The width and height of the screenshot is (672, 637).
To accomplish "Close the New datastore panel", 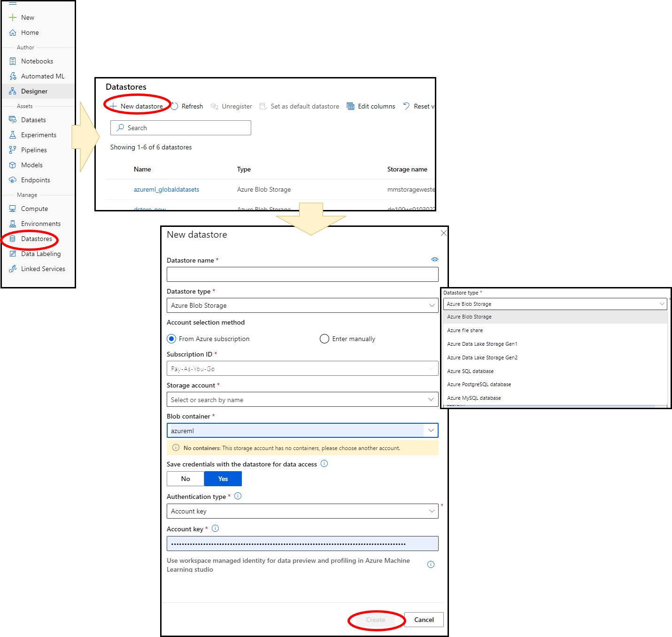I will click(444, 233).
